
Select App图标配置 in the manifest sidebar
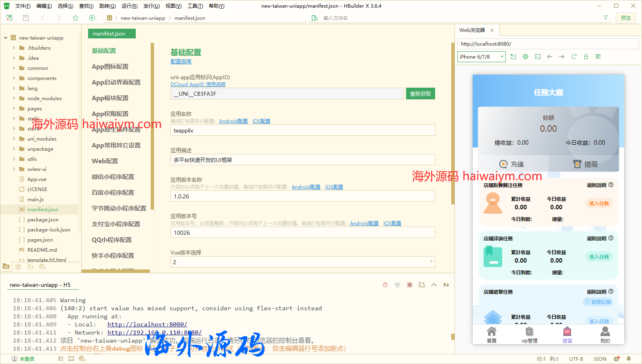coord(110,67)
